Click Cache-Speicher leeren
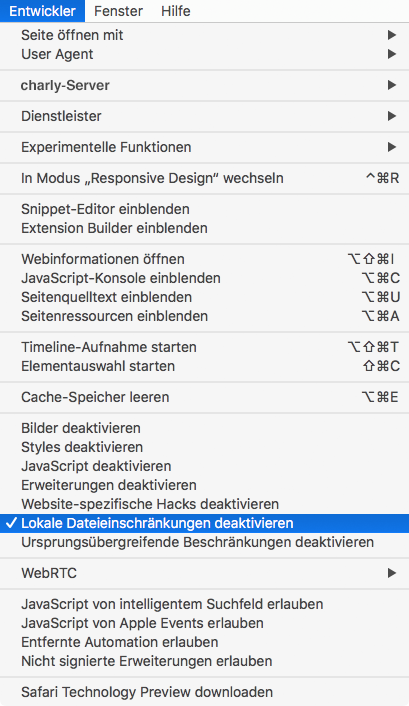The width and height of the screenshot is (409, 706). pos(204,397)
